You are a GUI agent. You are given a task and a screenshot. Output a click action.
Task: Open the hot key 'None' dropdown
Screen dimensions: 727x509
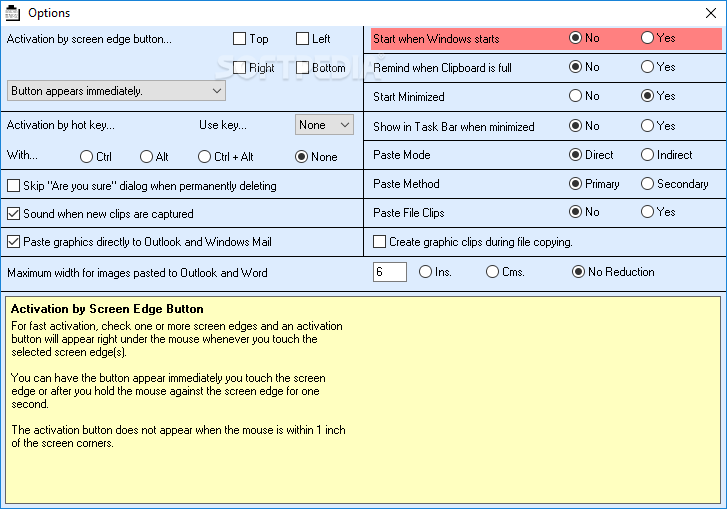click(x=324, y=125)
